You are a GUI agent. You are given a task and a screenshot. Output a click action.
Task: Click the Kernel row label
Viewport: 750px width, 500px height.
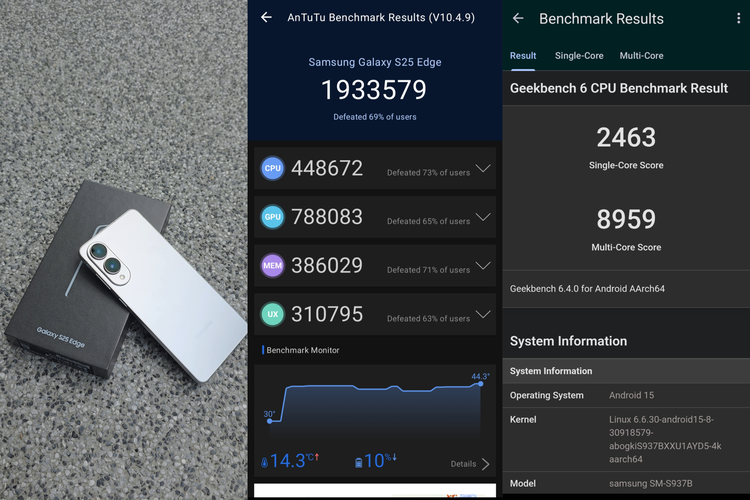click(523, 420)
